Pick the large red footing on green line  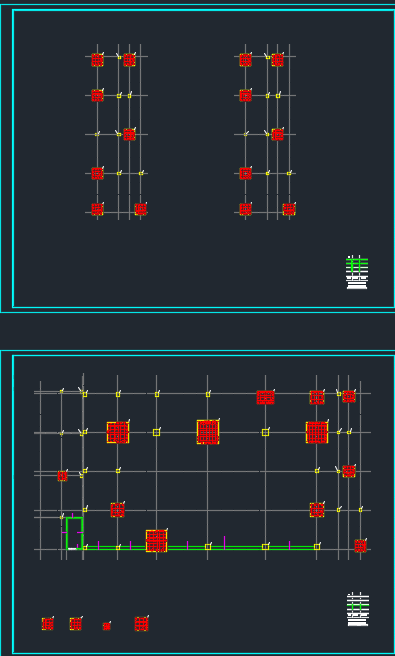(x=156, y=541)
